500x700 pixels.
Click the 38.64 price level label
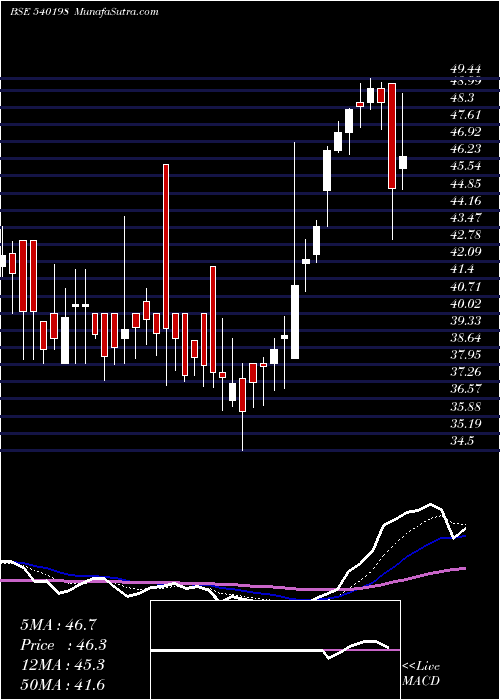point(466,338)
